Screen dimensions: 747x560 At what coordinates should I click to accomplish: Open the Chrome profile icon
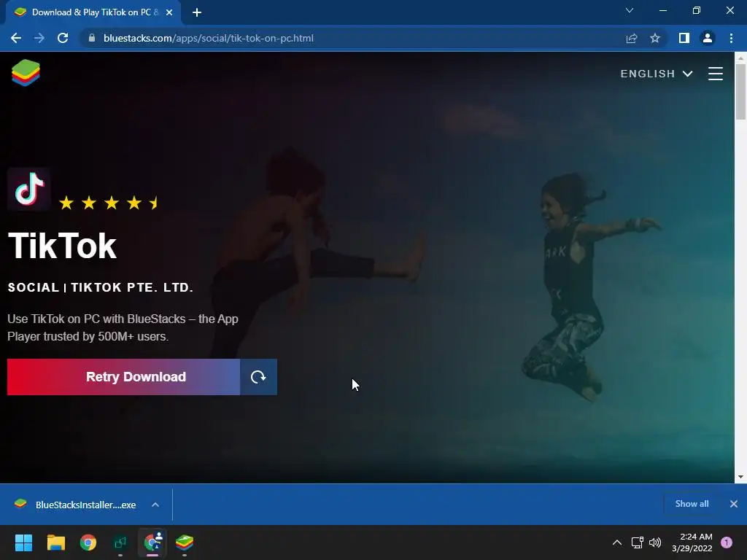point(708,38)
